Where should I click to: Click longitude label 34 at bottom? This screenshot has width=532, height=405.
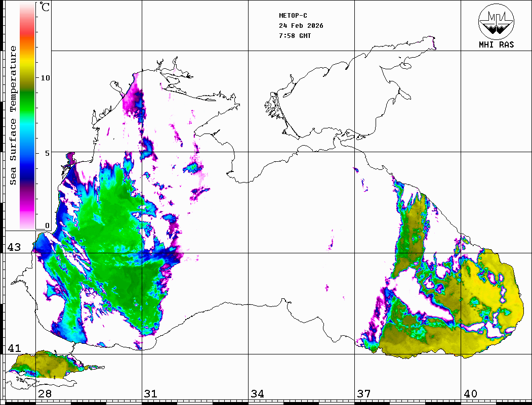[257, 394]
